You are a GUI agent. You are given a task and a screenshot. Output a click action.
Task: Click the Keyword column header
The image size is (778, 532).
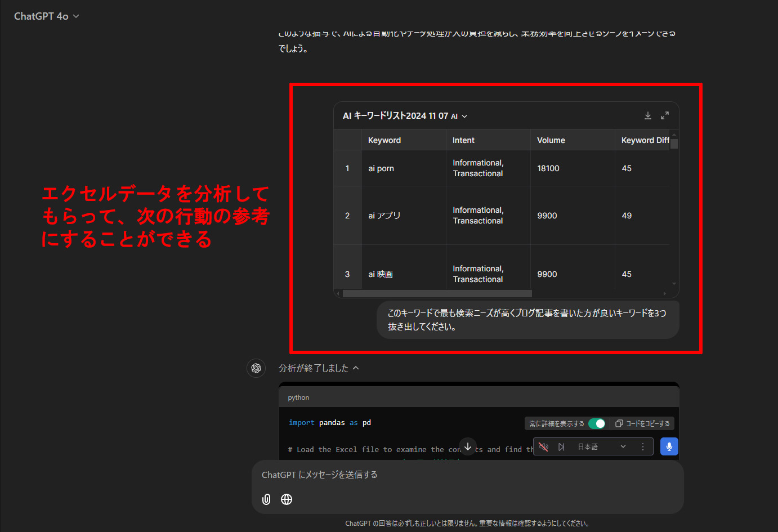[384, 140]
